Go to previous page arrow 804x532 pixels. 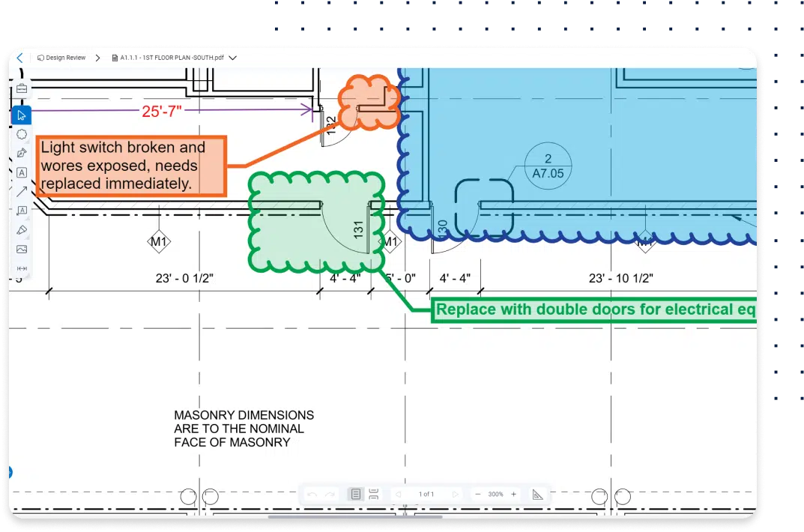[398, 495]
